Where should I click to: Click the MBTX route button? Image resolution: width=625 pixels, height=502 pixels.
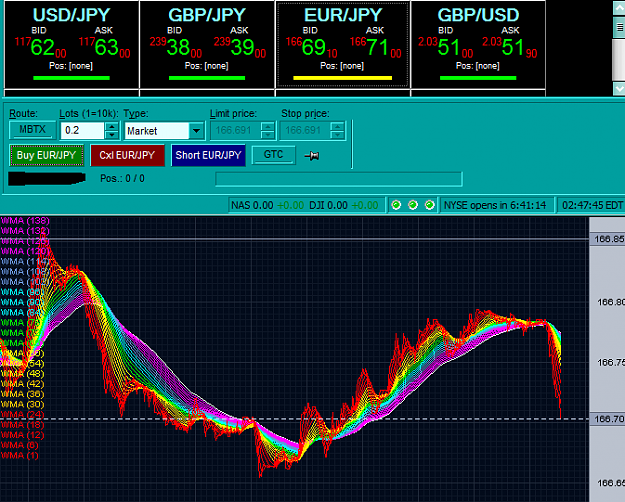tap(32, 130)
